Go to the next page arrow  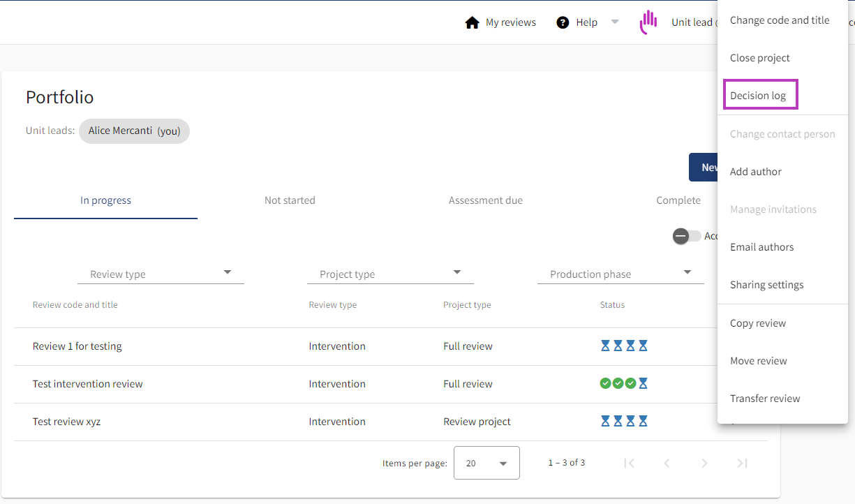[x=704, y=463]
